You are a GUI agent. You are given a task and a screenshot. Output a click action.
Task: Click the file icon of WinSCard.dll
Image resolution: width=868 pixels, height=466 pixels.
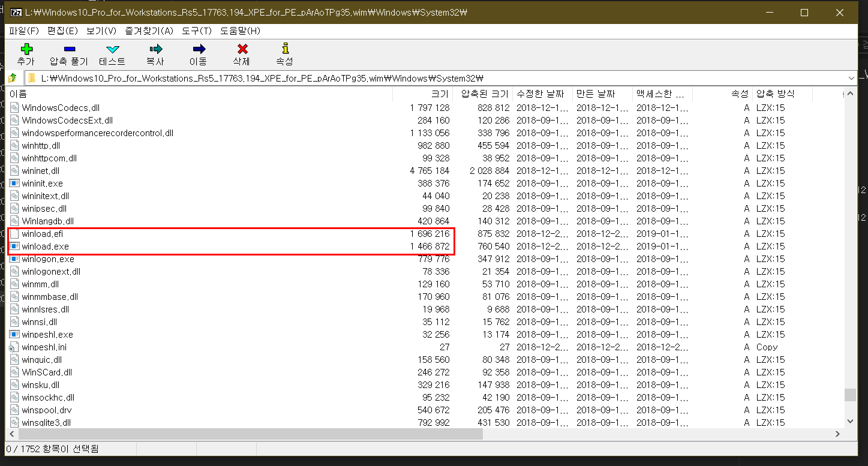(x=14, y=372)
